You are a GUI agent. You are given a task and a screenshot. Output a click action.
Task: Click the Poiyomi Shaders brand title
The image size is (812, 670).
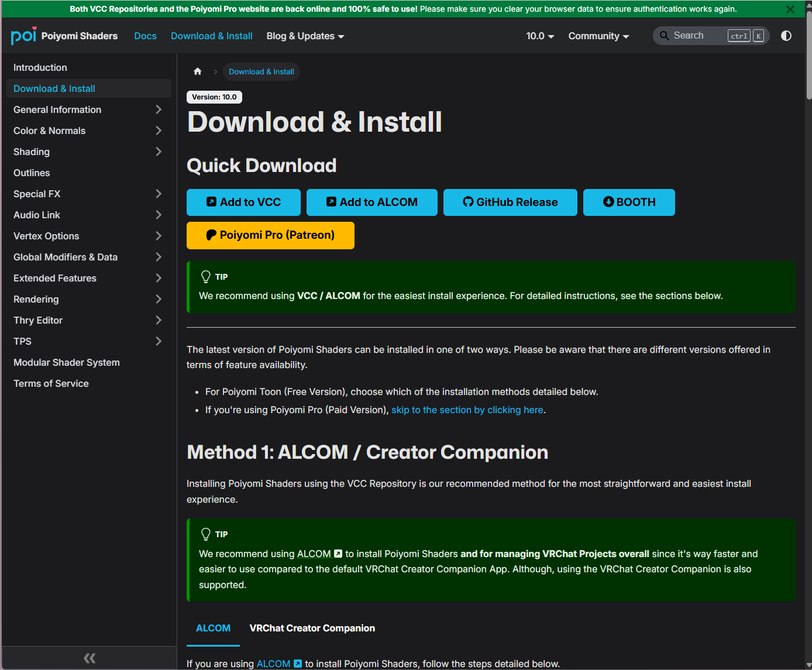click(80, 36)
